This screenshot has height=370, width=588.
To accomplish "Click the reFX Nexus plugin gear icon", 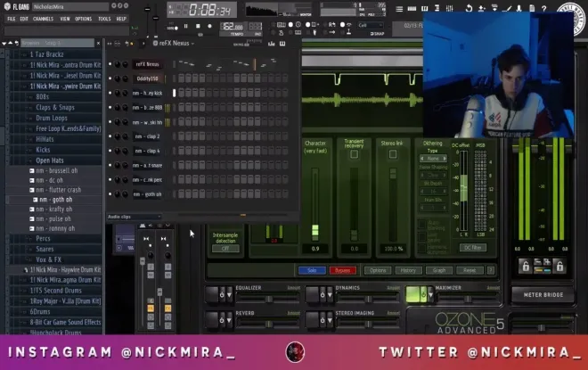I will pyautogui.click(x=155, y=43).
